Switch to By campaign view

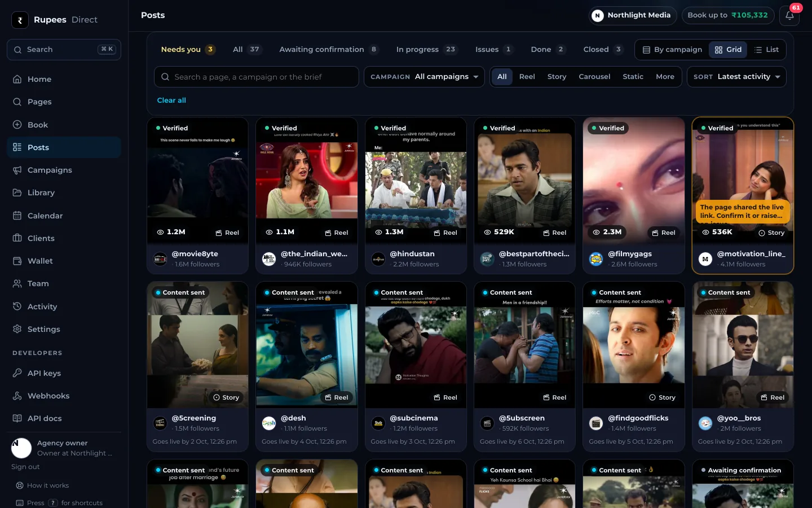tap(672, 50)
